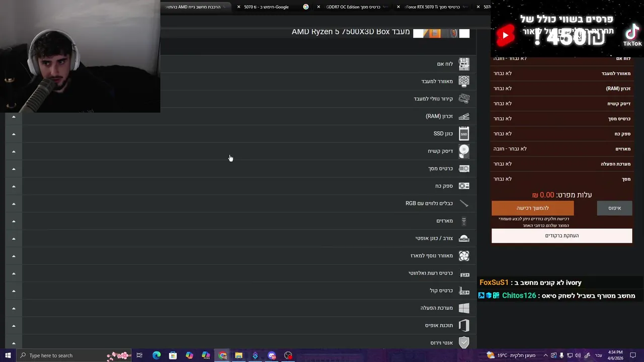644x362 pixels.
Task: Click the דיסק קשיח row in the summary panel
Action: tap(561, 104)
